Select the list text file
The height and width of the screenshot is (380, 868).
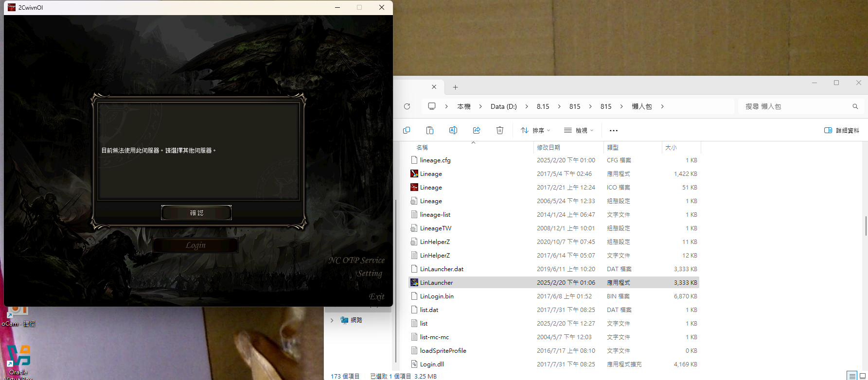(x=554, y=323)
